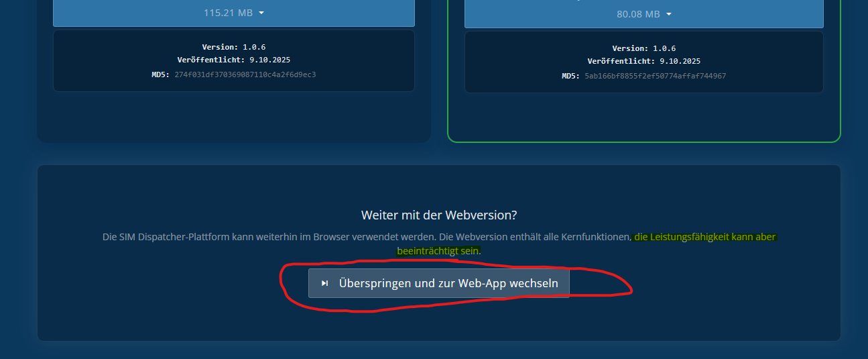Click 'Version: 1.0.6' in the green-bordered card
868x359 pixels.
point(643,48)
